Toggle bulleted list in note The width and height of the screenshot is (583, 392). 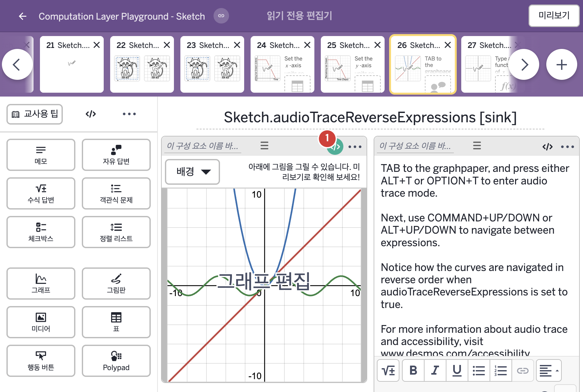pos(479,370)
